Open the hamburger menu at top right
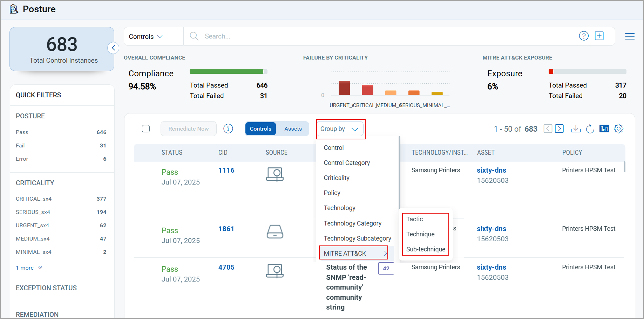 click(x=630, y=36)
